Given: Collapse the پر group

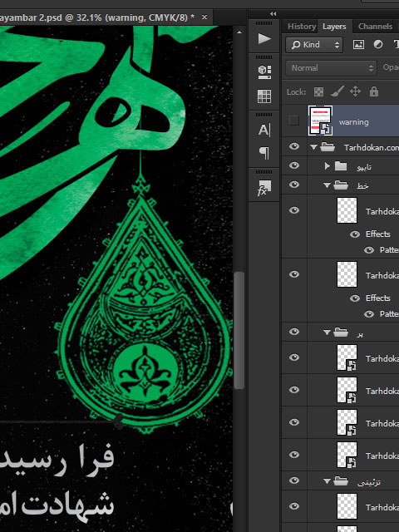Looking at the screenshot, I should point(327,332).
